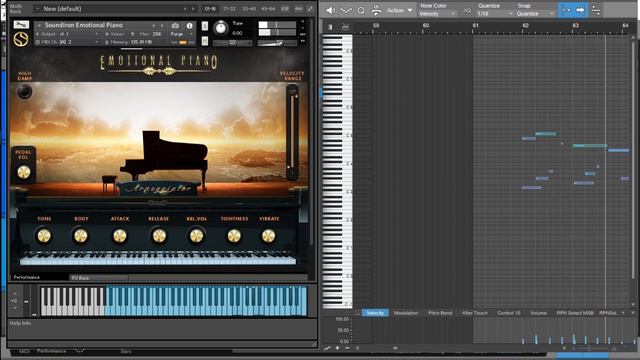The width and height of the screenshot is (640, 360).
Task: Open the Arpeggiator panel button
Action: [158, 189]
